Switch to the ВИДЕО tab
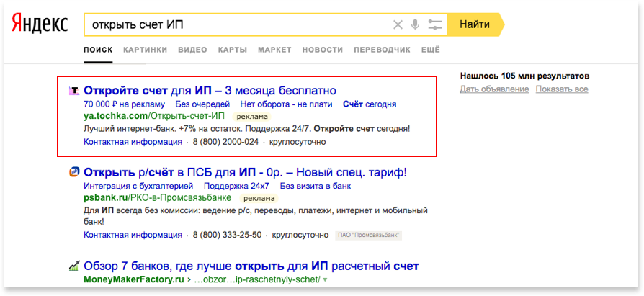This screenshot has height=296, width=644. [x=192, y=50]
